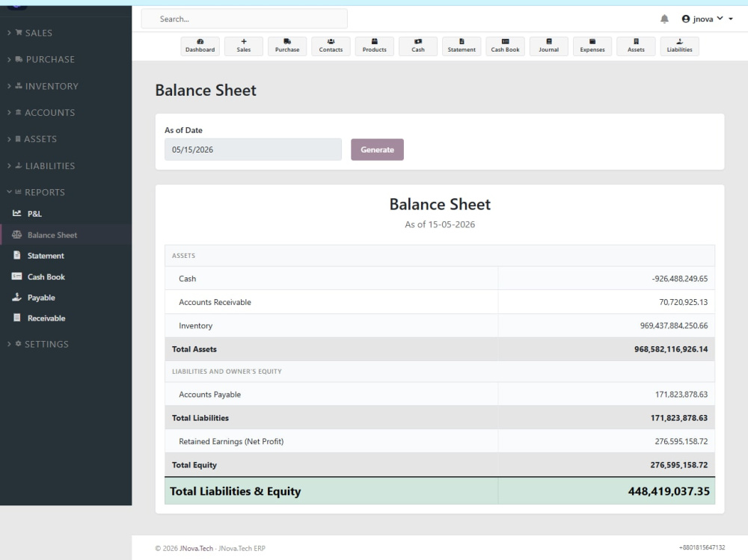Collapse the REPORTS sidebar section
The height and width of the screenshot is (560, 748).
tap(36, 192)
